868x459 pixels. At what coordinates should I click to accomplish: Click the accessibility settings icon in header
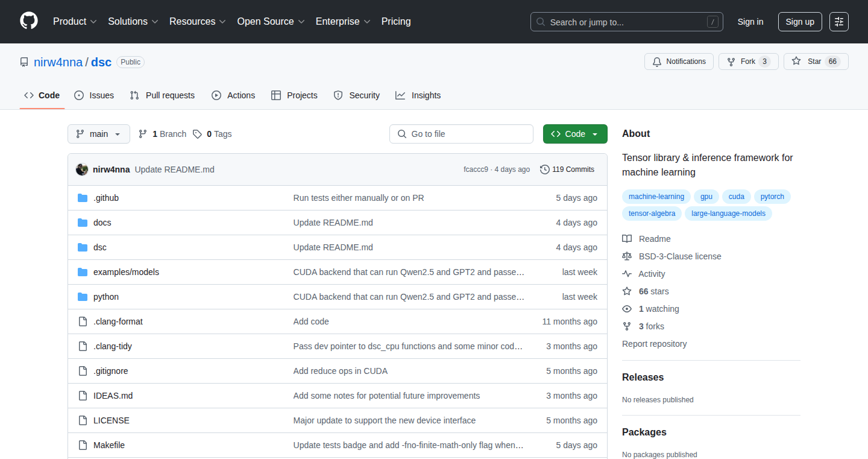coord(839,22)
